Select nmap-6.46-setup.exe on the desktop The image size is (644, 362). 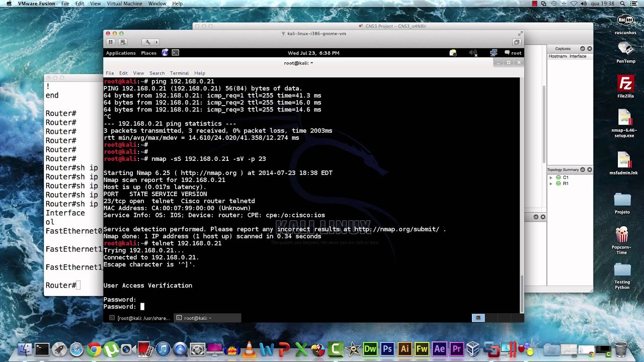pos(624,124)
